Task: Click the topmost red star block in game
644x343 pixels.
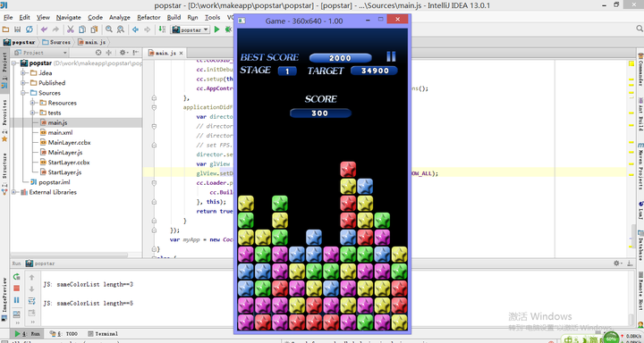Action: (348, 169)
